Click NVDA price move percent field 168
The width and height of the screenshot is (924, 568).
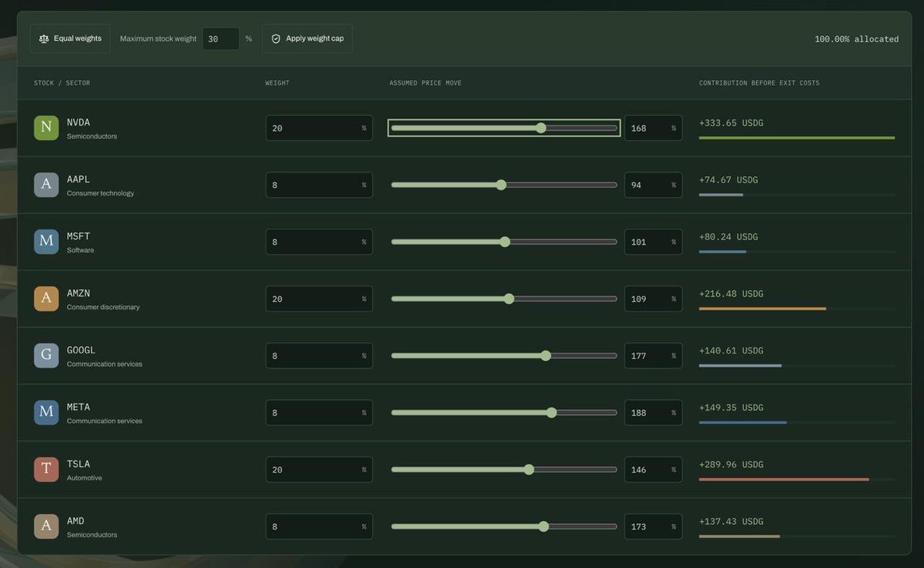(653, 128)
